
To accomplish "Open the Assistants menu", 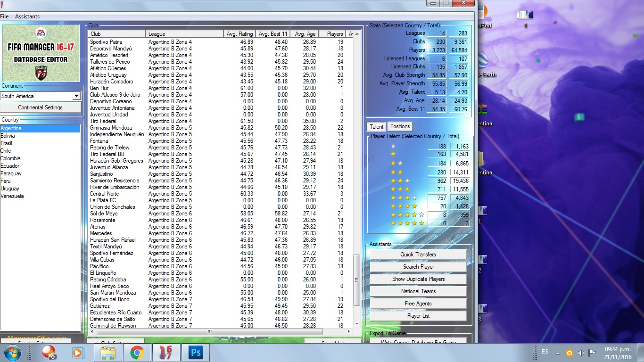I will [x=27, y=16].
